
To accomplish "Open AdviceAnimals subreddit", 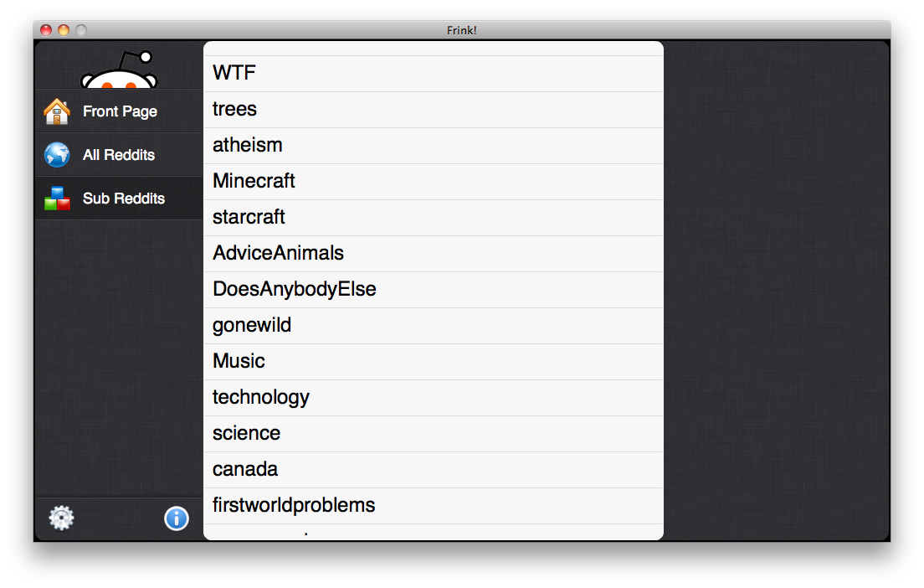I will (434, 254).
